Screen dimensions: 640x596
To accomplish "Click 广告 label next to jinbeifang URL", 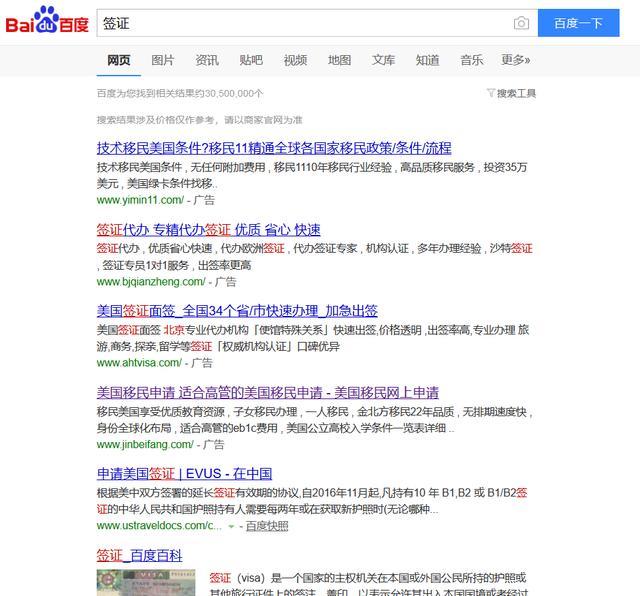I will tap(213, 444).
